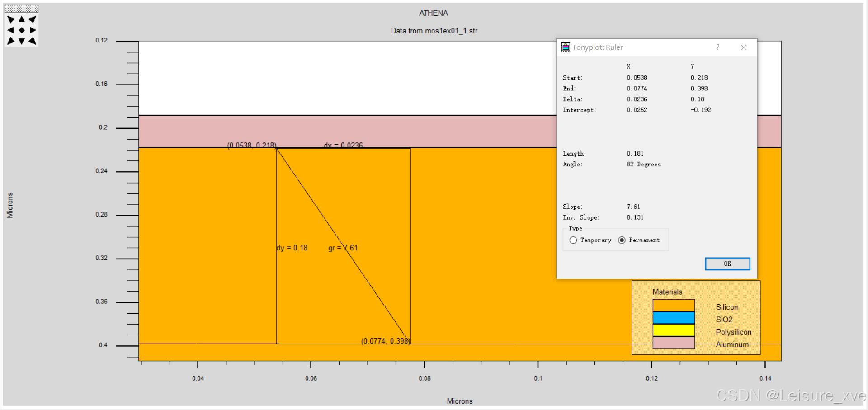Click the Silicon orange color swatch in legend
Viewport: 868px width, 410px height.
[x=674, y=305]
